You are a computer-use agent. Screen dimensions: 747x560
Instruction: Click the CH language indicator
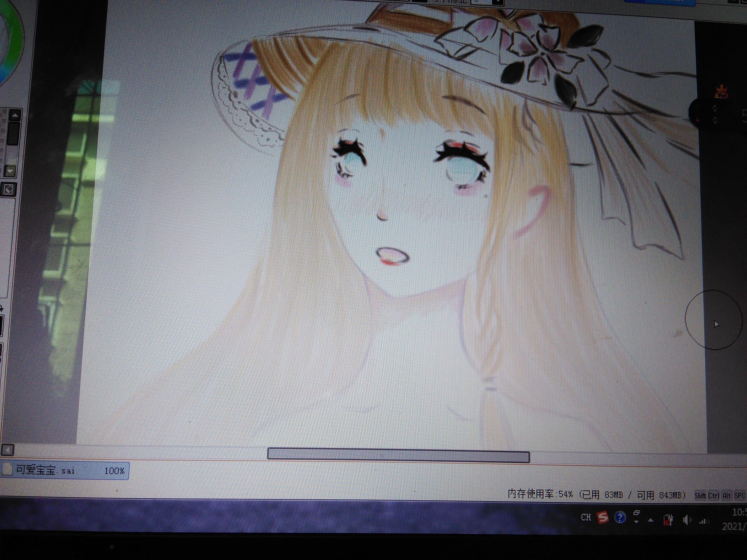586,517
